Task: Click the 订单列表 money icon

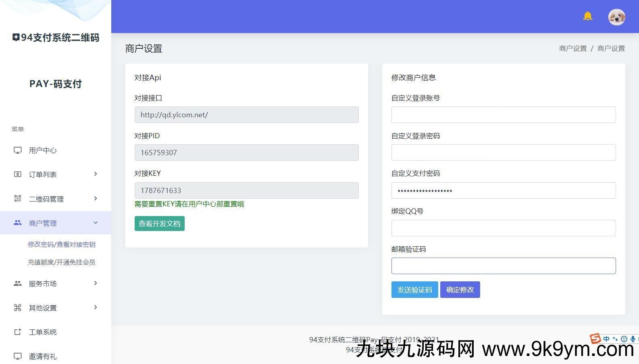Action: (18, 174)
